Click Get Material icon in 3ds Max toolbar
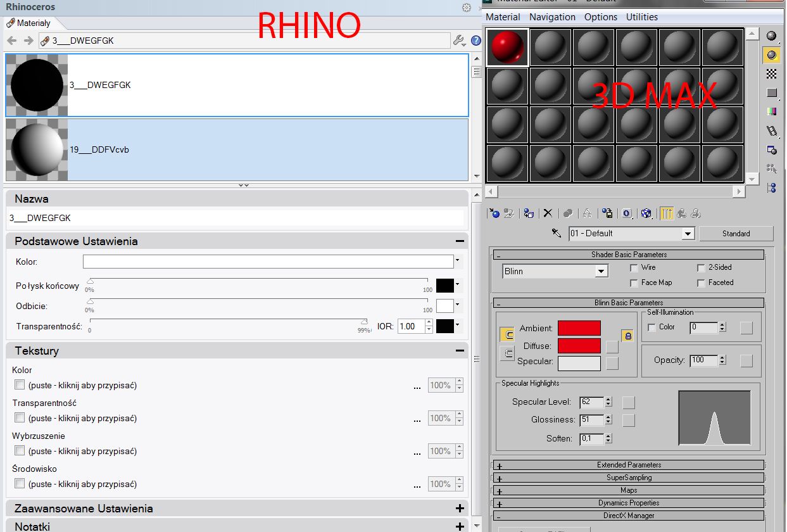This screenshot has height=532, width=787. point(494,213)
